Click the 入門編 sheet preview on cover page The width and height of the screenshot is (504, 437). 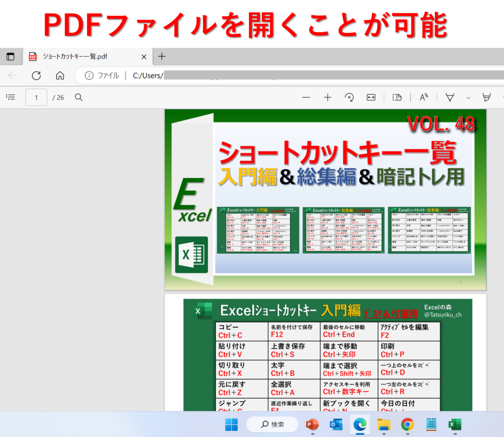click(x=258, y=230)
